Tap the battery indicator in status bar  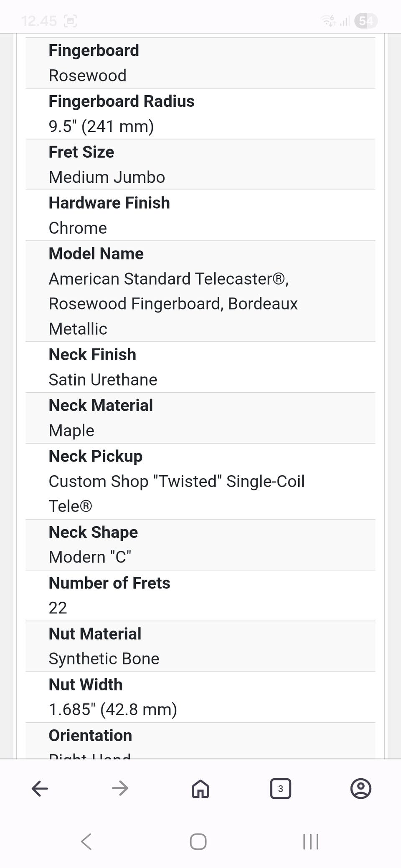pos(365,20)
